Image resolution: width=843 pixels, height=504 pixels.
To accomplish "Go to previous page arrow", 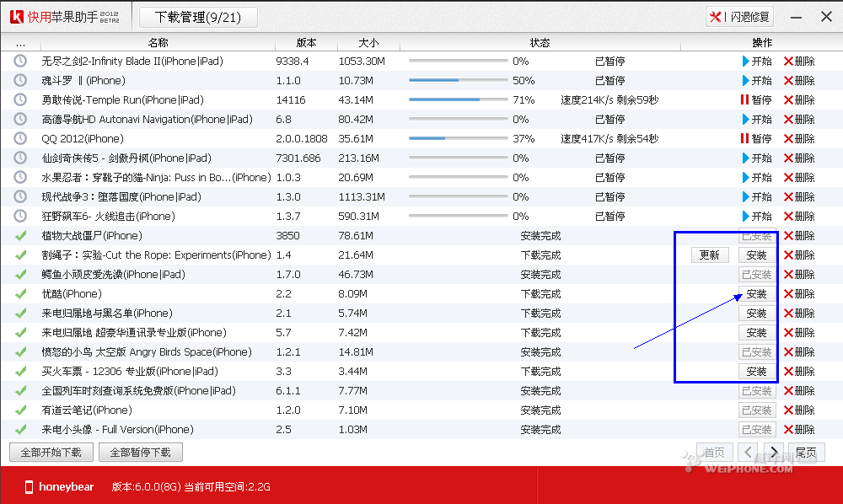I will [x=748, y=453].
